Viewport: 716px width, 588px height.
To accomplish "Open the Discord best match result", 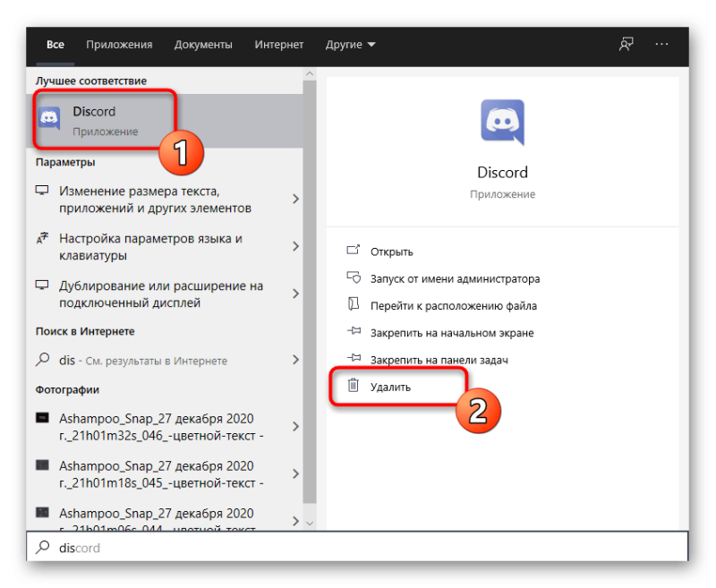I will (165, 121).
